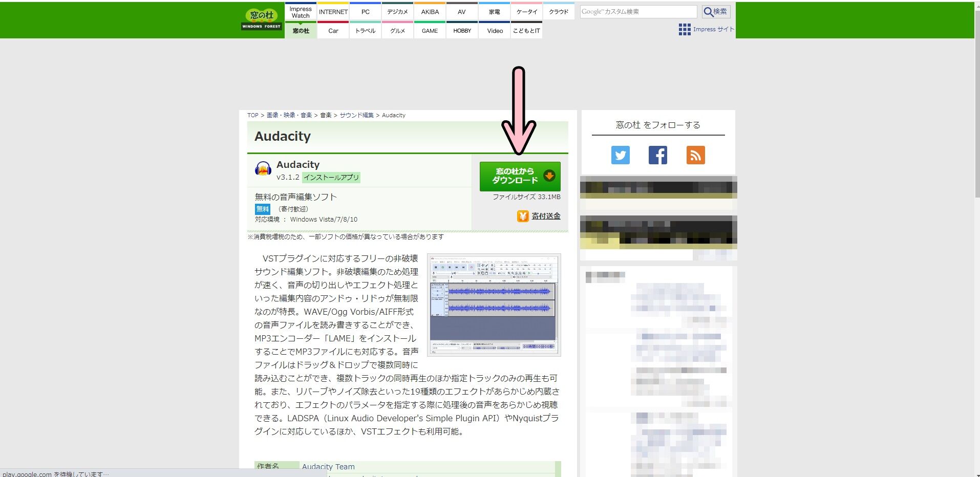Open the RSS feed icon
This screenshot has width=980, height=477.
(695, 155)
